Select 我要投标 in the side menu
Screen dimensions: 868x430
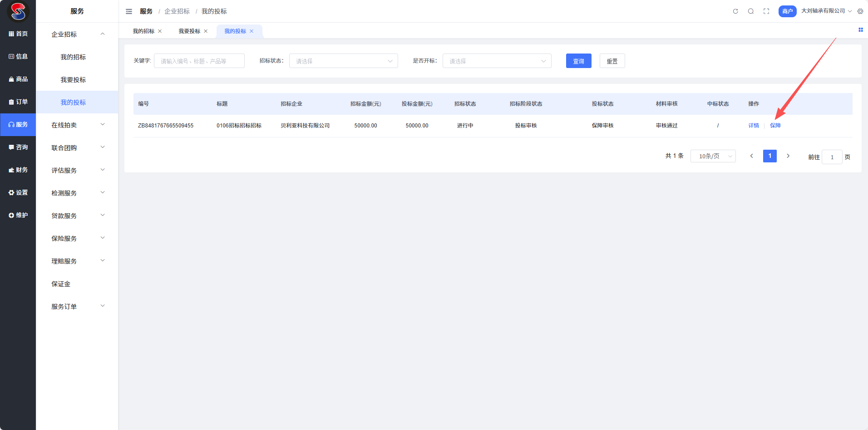point(73,80)
